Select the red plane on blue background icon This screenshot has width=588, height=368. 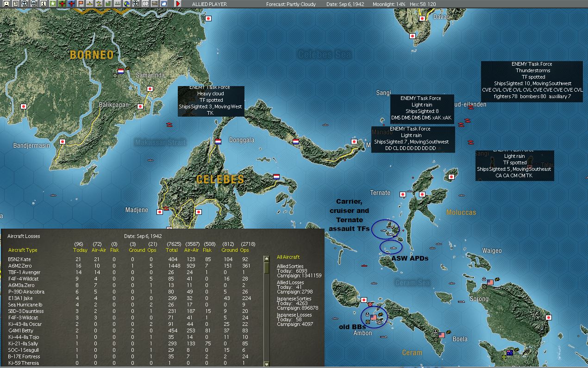coord(71,4)
